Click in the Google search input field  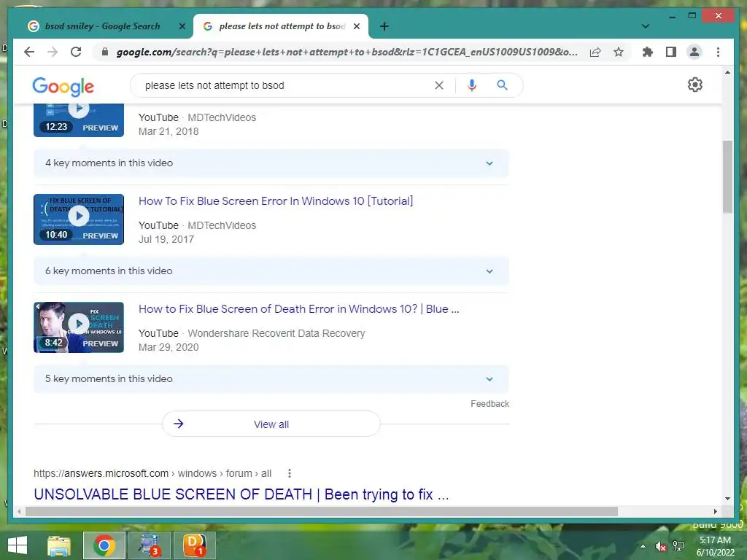286,85
